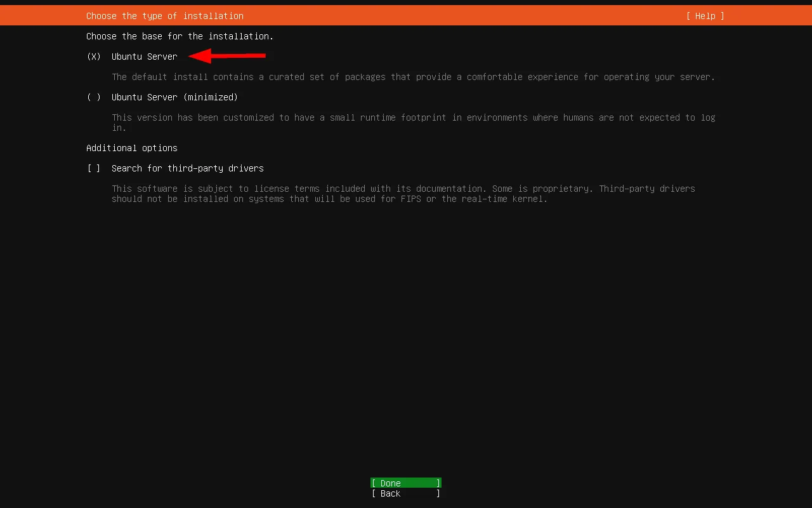This screenshot has width=812, height=508.
Task: Click the third-party license terms description
Action: (403, 194)
